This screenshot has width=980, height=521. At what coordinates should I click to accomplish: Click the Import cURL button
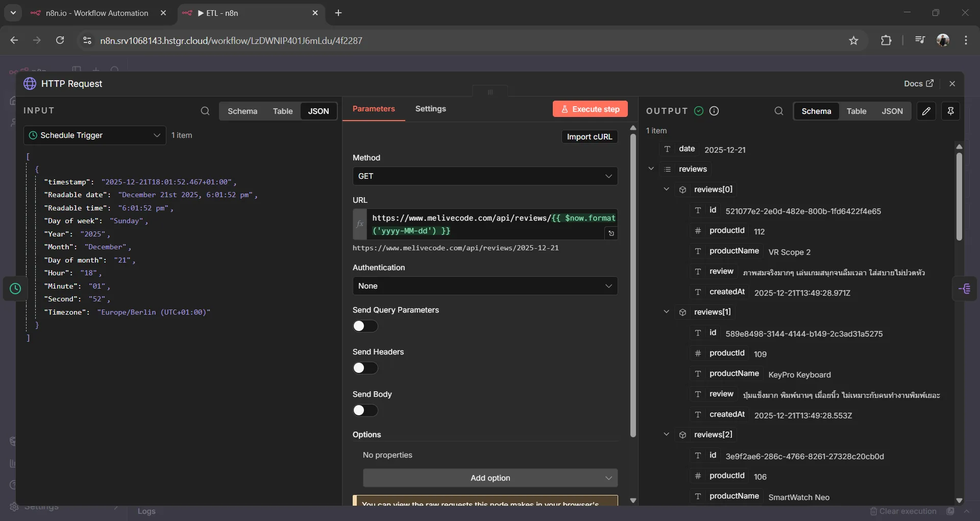tap(589, 137)
